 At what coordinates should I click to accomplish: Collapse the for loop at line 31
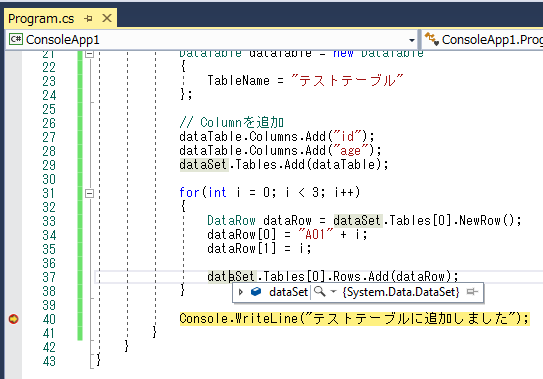pos(90,193)
